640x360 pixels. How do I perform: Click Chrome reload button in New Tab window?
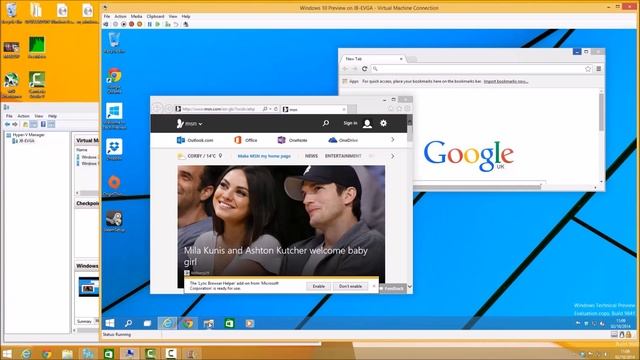pyautogui.click(x=364, y=69)
